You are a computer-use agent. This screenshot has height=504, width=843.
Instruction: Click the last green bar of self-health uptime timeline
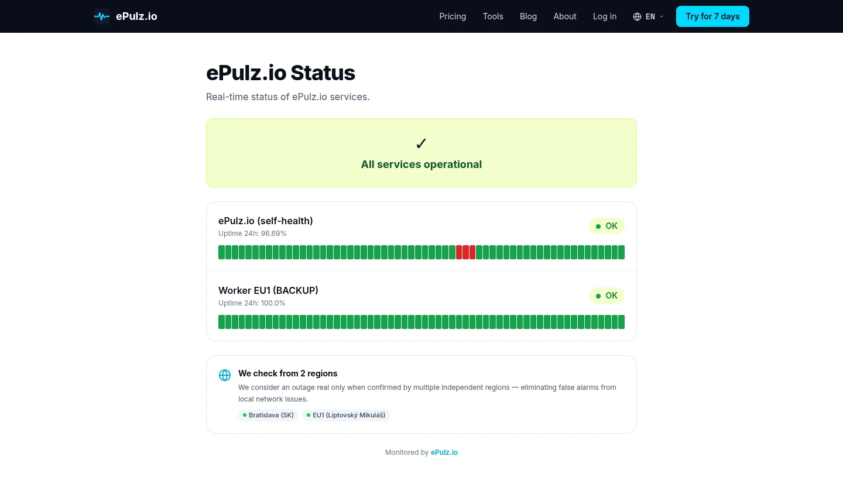(622, 252)
